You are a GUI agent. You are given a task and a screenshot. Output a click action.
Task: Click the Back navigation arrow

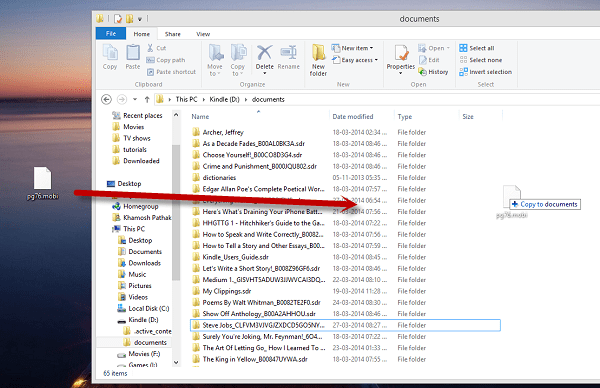click(106, 99)
